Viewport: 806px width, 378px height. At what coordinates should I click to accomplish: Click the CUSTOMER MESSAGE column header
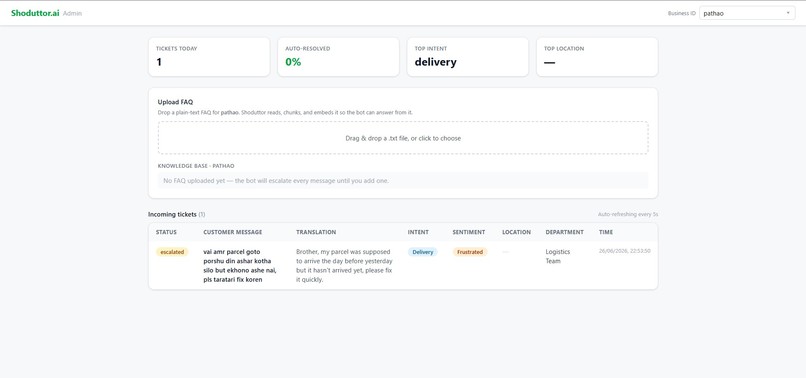(232, 232)
